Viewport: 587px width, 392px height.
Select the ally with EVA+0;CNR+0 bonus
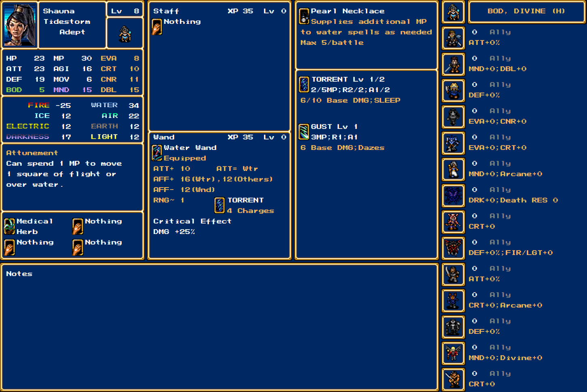tap(453, 117)
